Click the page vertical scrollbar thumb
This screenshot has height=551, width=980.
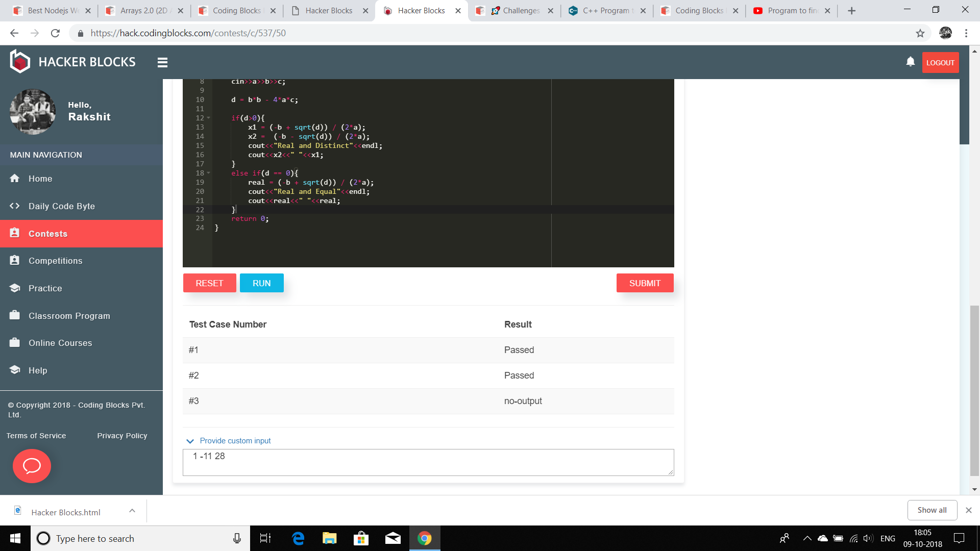[x=975, y=390]
